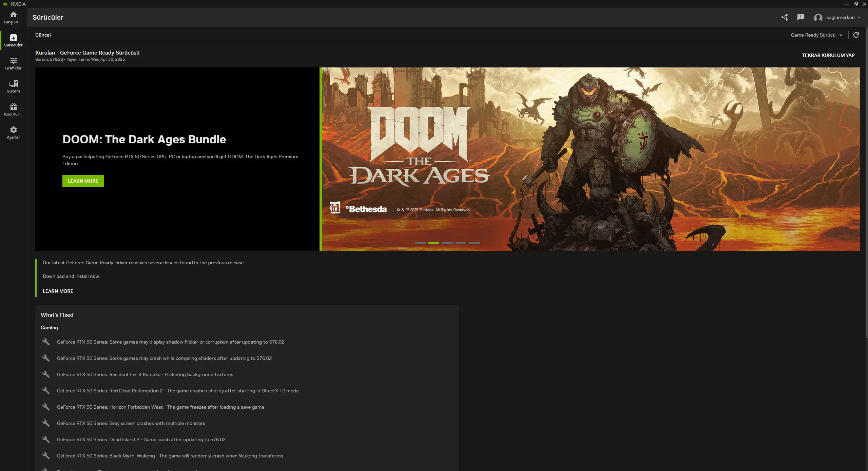
Task: Go to third banner slide indicator
Action: 447,243
